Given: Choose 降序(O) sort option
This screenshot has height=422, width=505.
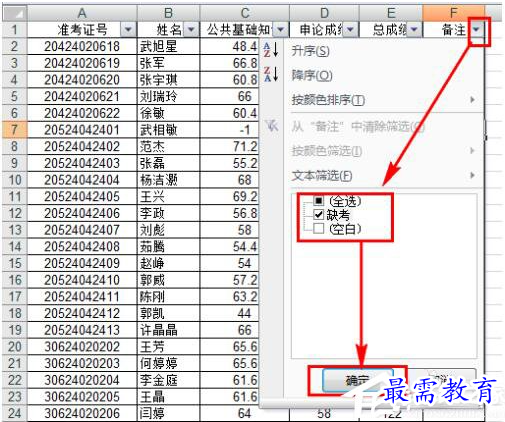Looking at the screenshot, I should pyautogui.click(x=312, y=75).
